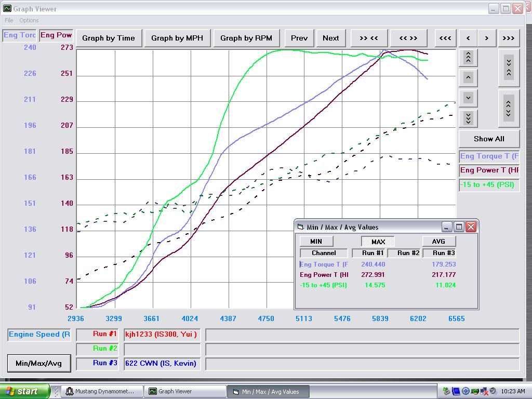This screenshot has width=532, height=399.
Task: Switch to Mustang Dynamometer taskbar item
Action: click(102, 392)
